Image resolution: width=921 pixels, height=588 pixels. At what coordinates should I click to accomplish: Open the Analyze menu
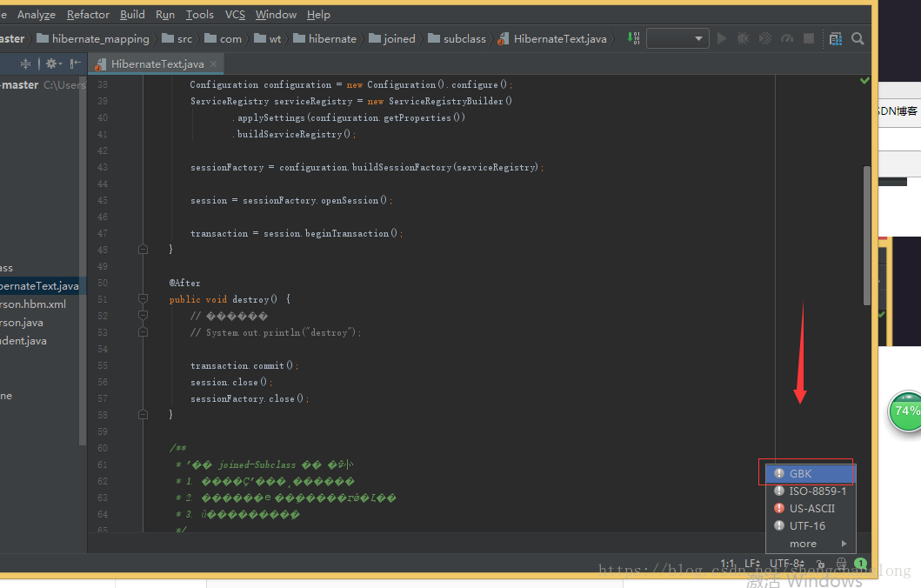pyautogui.click(x=37, y=15)
